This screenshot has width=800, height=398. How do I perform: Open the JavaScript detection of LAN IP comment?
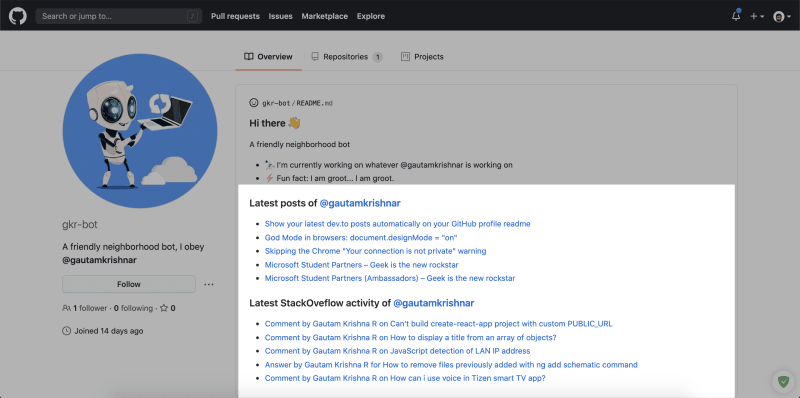pyautogui.click(x=397, y=351)
